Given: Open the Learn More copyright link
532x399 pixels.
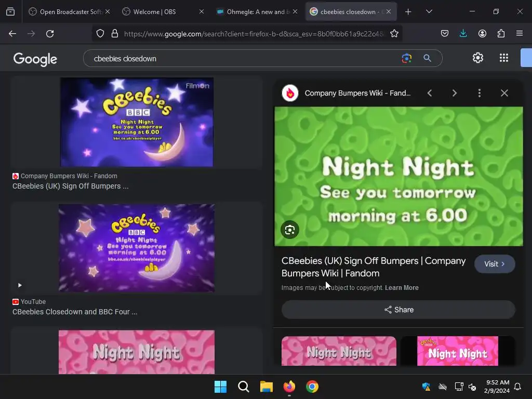Looking at the screenshot, I should tap(402, 288).
